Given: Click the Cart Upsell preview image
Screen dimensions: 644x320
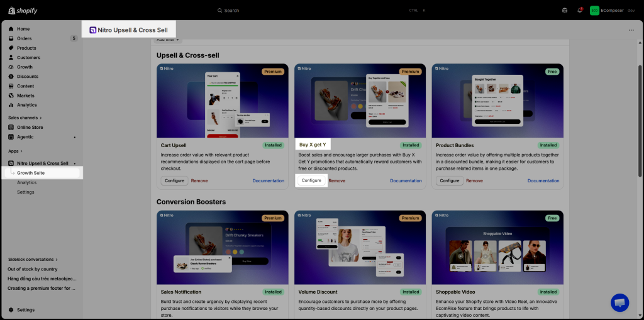Looking at the screenshot, I should point(222,101).
